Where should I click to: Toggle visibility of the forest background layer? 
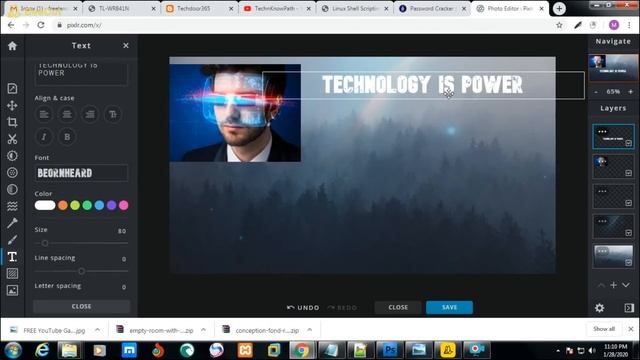click(629, 263)
